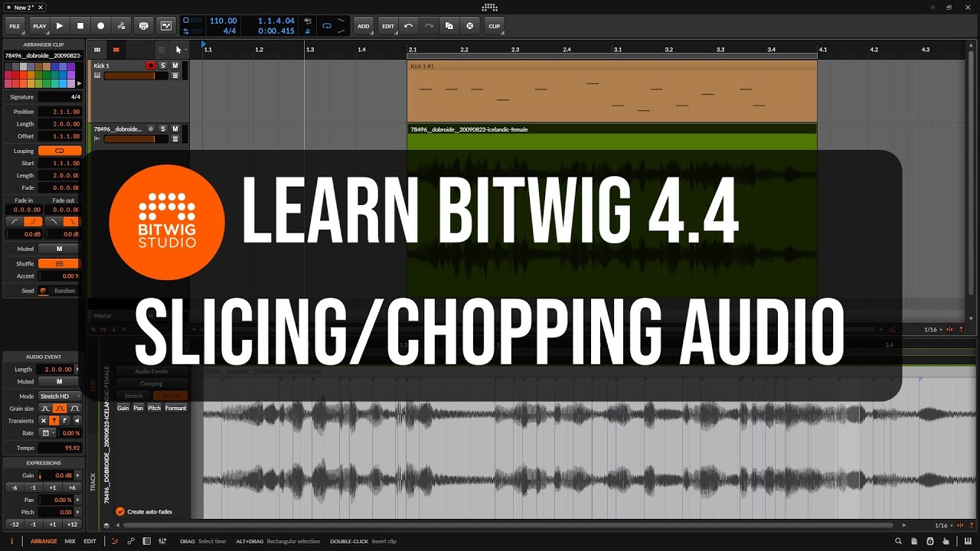Arm record on the Kick 1 track
Screen dimensions: 980x551
pyautogui.click(x=151, y=66)
